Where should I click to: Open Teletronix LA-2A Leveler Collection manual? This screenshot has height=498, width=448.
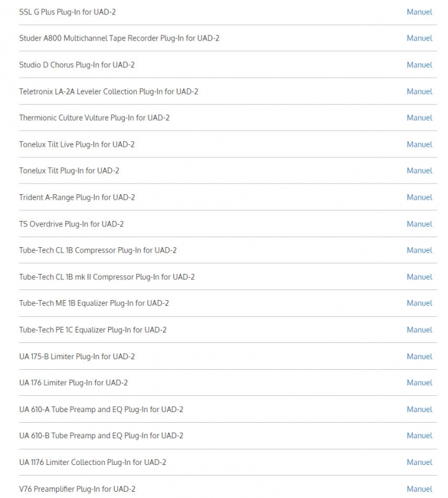[419, 92]
